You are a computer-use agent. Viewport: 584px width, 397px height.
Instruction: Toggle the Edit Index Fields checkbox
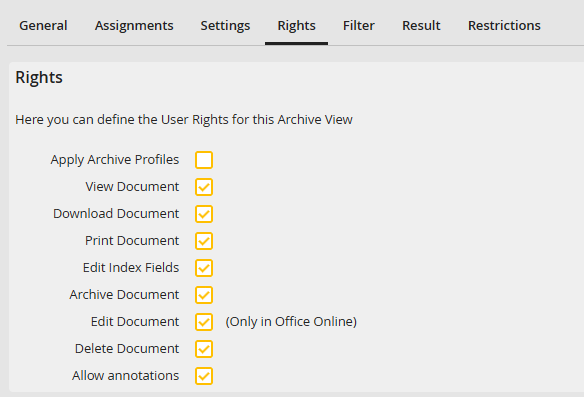(x=204, y=268)
